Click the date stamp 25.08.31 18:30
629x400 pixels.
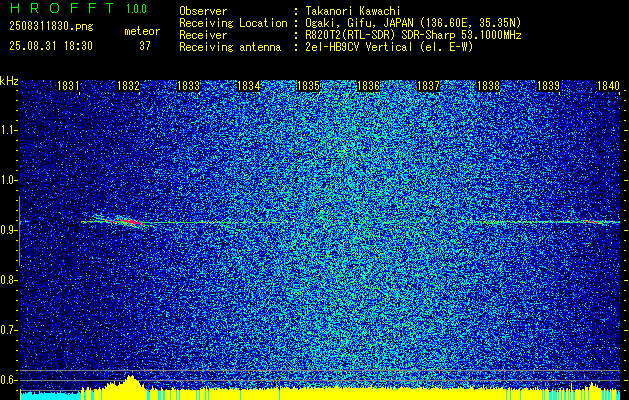point(51,46)
